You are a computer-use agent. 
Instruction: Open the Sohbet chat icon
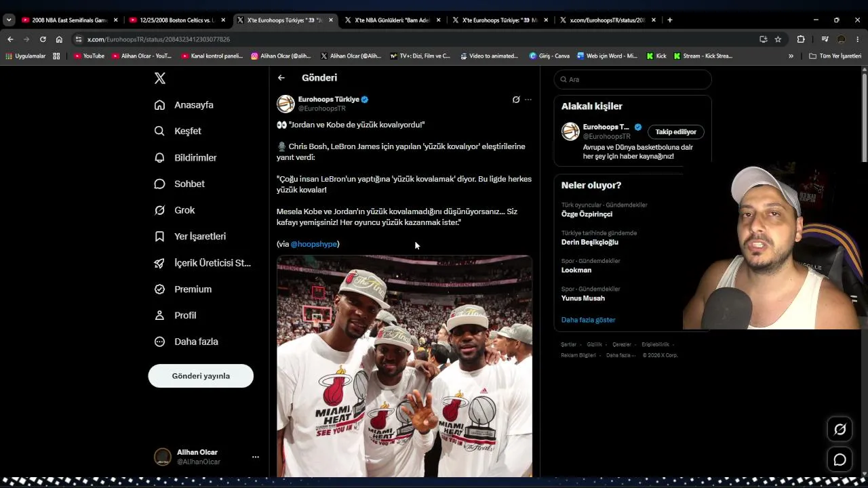[x=159, y=184]
